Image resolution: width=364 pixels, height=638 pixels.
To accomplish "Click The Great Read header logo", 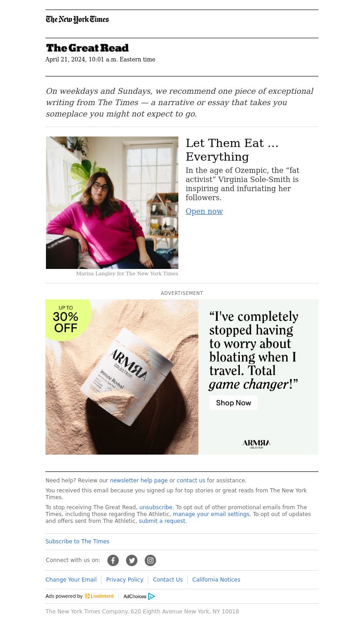I will click(87, 48).
